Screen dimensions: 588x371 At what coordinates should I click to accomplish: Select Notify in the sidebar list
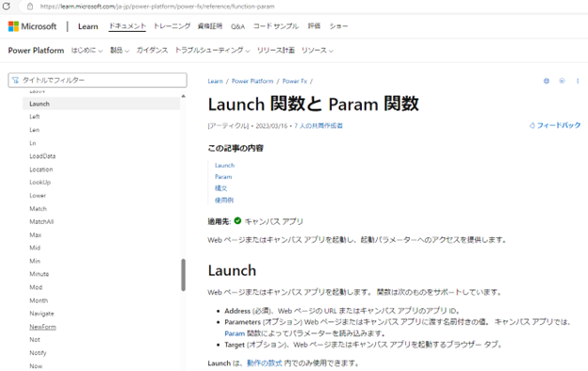[x=38, y=353]
